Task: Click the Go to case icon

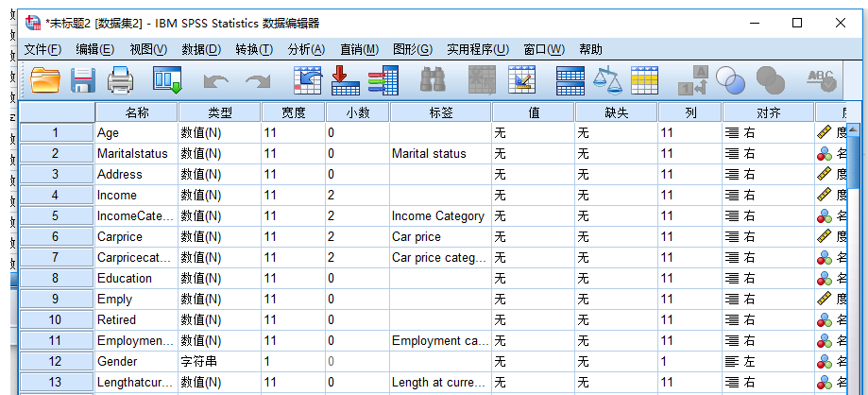Action: pyautogui.click(x=308, y=79)
